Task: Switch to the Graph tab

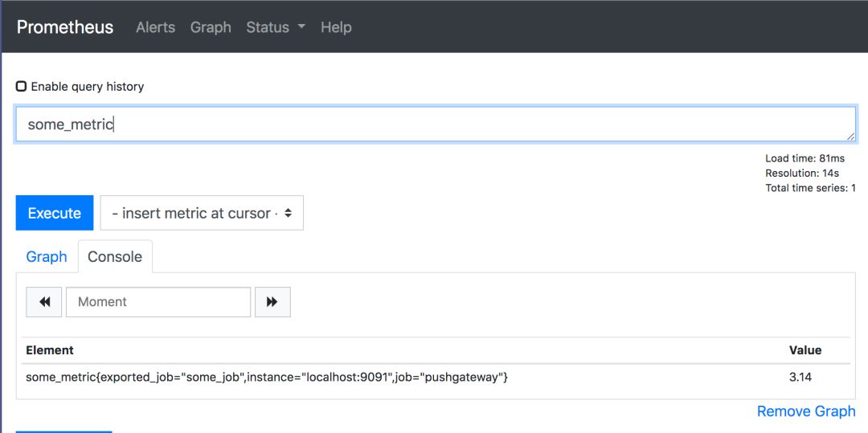Action: pos(47,256)
